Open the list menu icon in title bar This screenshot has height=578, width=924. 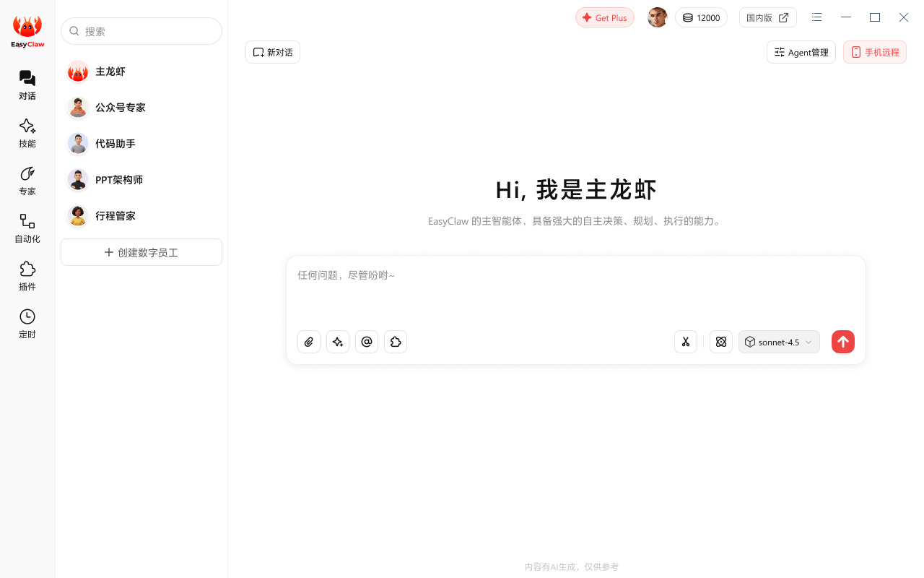[x=816, y=17]
